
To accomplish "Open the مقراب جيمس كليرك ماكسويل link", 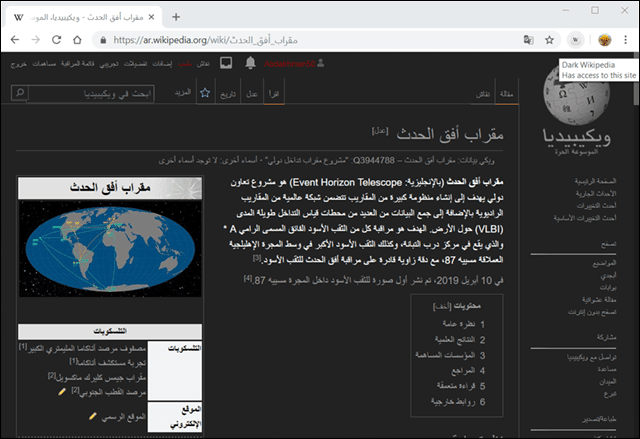I will pos(100,377).
